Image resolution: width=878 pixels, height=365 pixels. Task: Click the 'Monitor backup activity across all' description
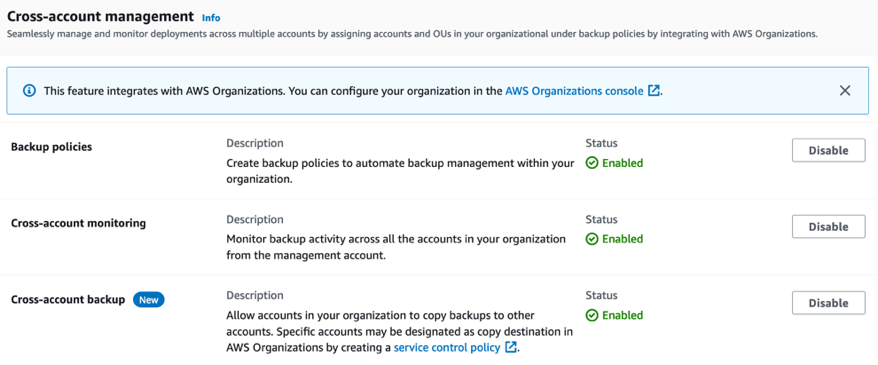pyautogui.click(x=396, y=247)
